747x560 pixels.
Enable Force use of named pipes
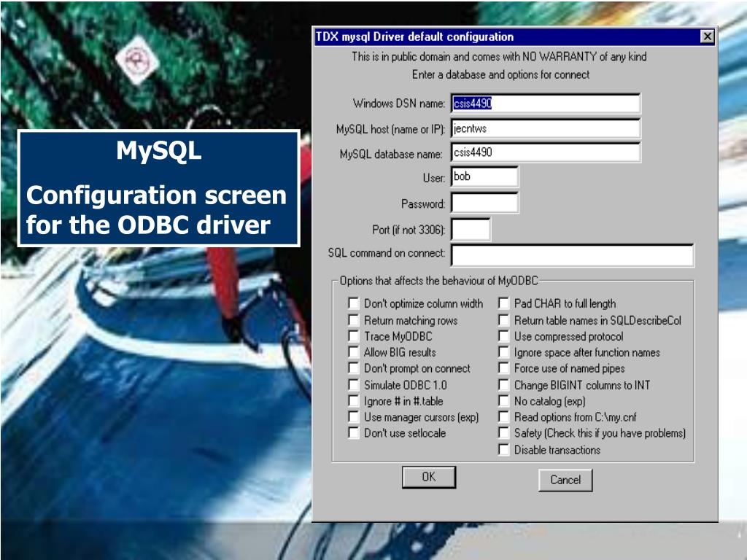click(x=503, y=368)
